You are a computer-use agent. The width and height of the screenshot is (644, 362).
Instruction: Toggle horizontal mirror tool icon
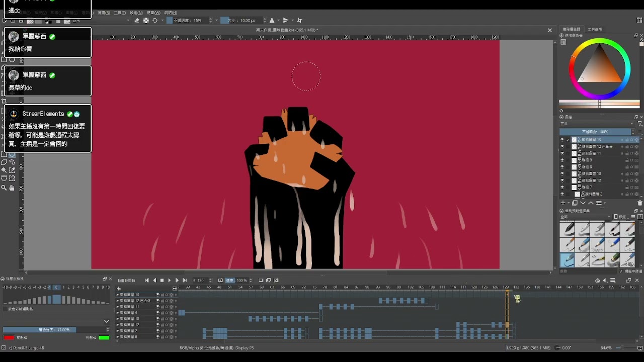coord(272,21)
